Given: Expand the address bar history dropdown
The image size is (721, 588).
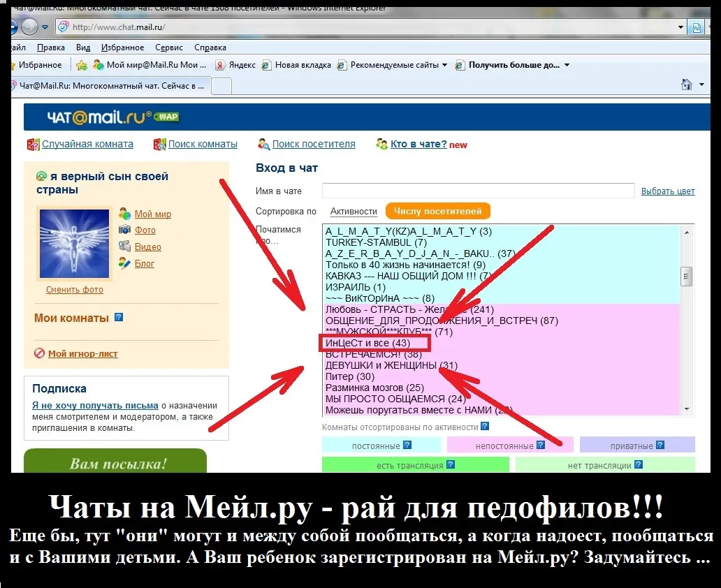Looking at the screenshot, I should (x=681, y=27).
